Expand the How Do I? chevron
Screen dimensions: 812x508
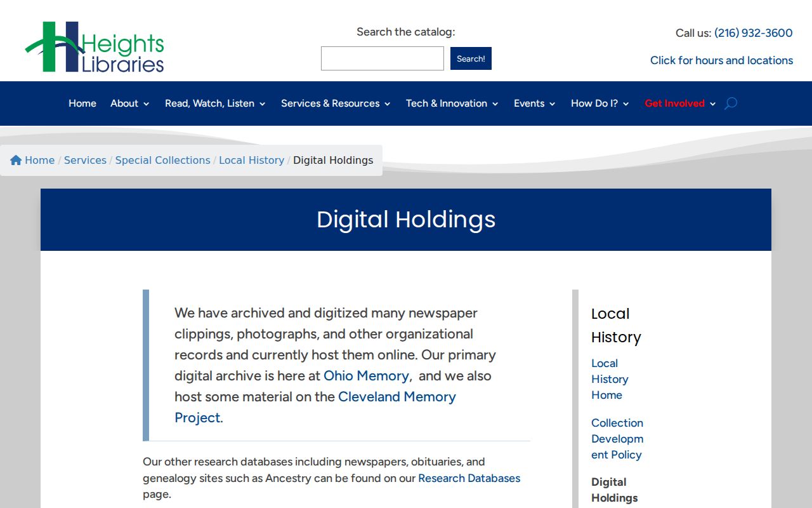626,104
